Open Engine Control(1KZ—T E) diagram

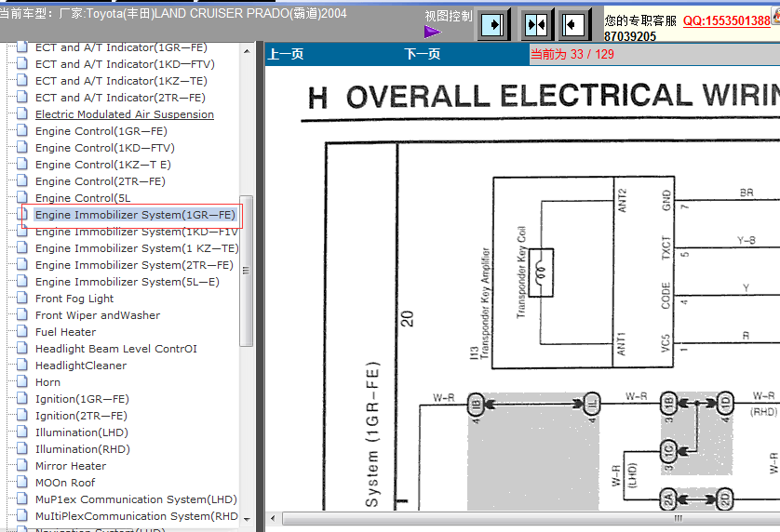103,165
